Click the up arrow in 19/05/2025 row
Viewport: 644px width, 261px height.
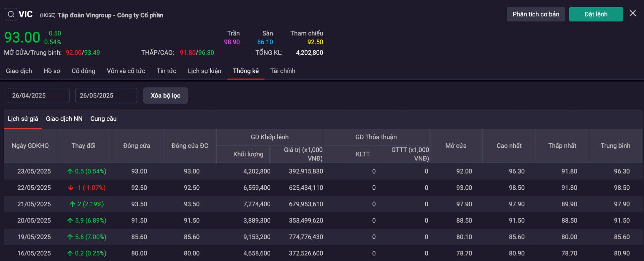(x=70, y=237)
